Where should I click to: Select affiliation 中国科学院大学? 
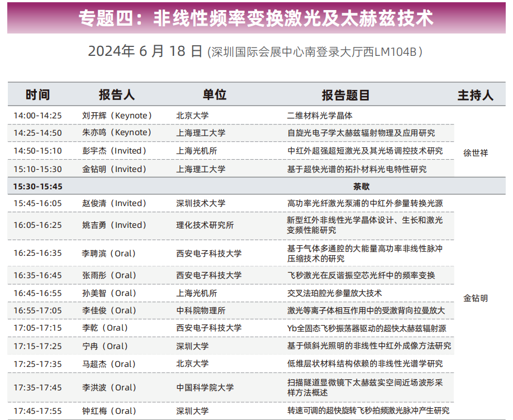205,388
